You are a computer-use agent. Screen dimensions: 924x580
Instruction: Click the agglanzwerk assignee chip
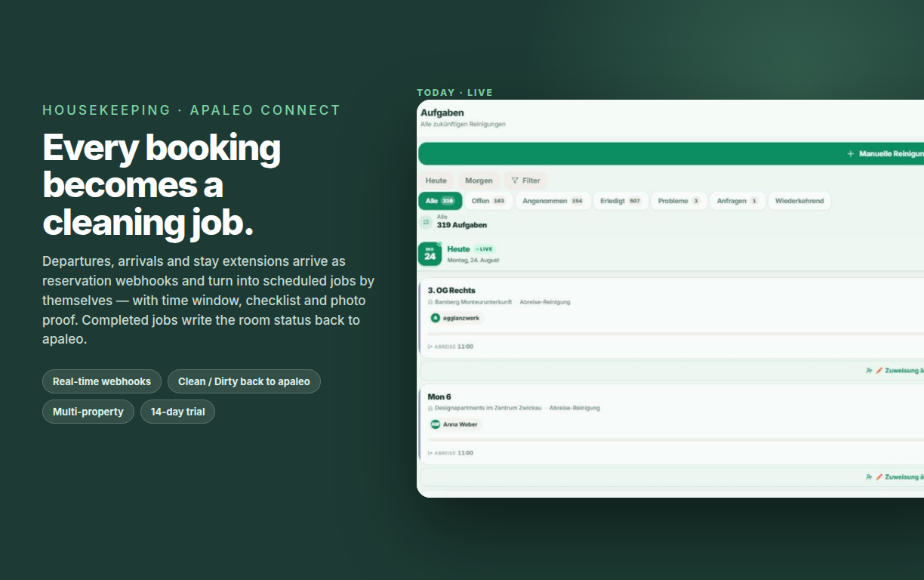(x=456, y=318)
